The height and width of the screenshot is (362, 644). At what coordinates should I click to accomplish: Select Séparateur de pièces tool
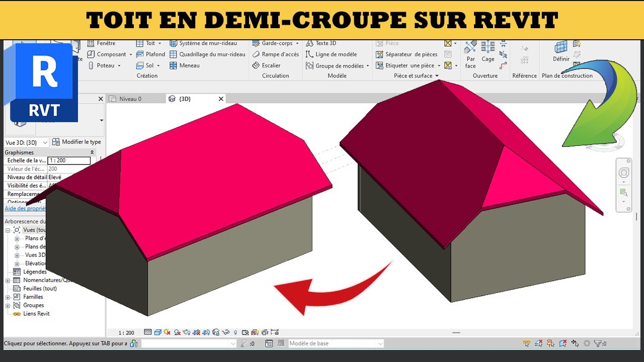tap(407, 54)
